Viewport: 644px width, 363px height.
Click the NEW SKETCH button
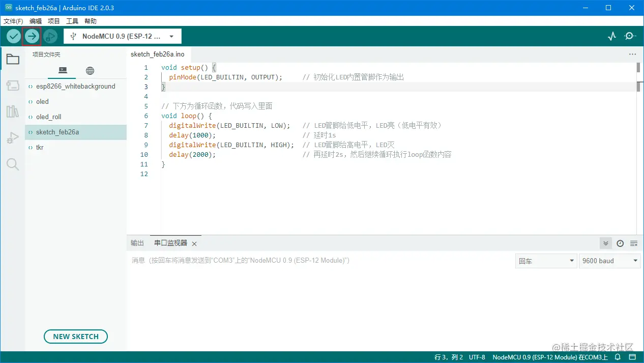(76, 337)
